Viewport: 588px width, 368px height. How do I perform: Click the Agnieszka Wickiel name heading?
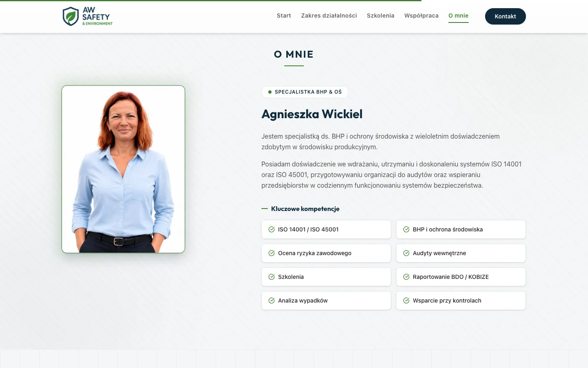click(312, 114)
